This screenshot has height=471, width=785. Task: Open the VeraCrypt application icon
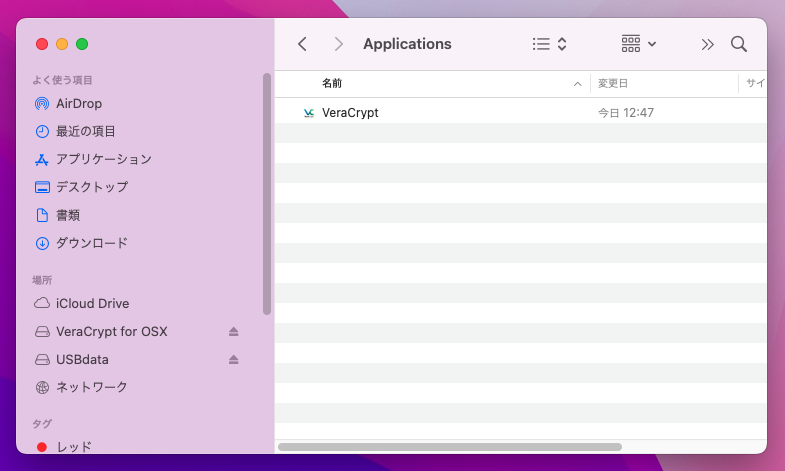coord(309,113)
